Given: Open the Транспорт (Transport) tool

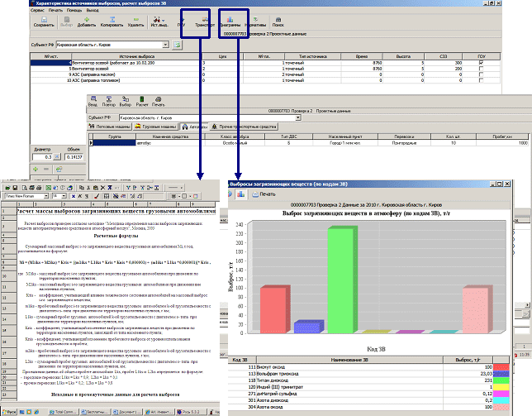Looking at the screenshot, I should [199, 22].
